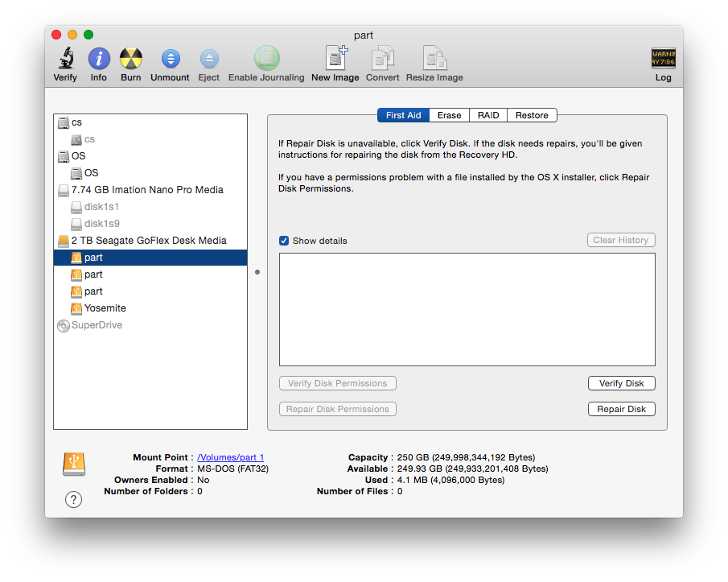Select the disk1s1 partition
Screen dimensions: 728x582
(150, 207)
